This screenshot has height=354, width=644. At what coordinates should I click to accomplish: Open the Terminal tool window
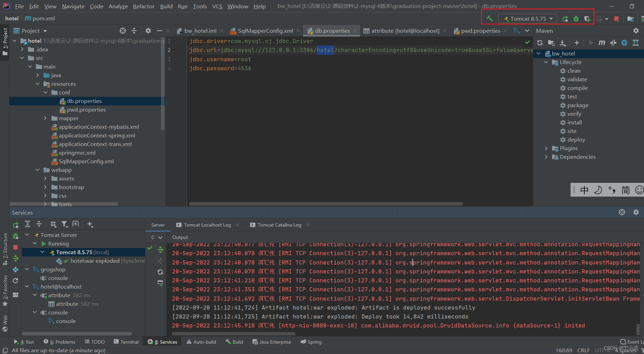tap(126, 342)
